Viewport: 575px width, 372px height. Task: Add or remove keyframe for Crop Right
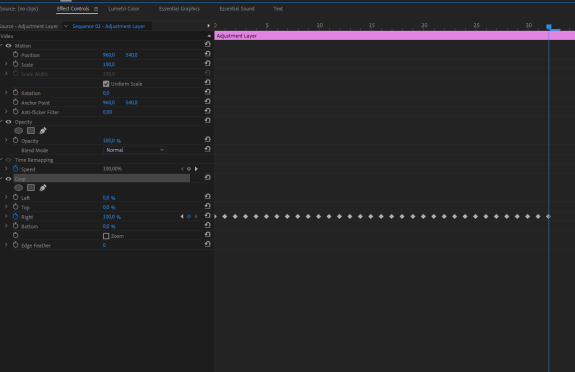coord(189,217)
